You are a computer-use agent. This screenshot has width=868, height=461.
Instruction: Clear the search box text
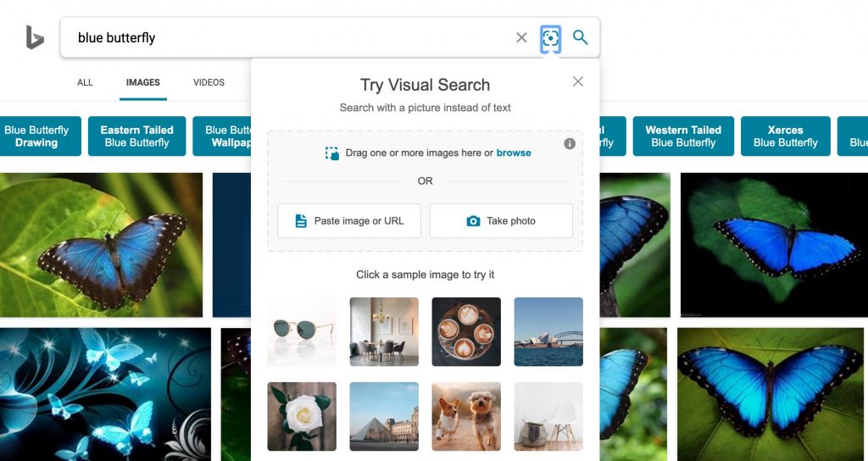pyautogui.click(x=521, y=37)
